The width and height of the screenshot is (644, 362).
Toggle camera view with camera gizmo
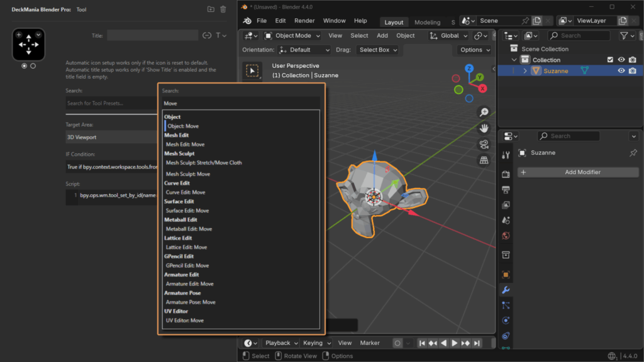pyautogui.click(x=484, y=145)
